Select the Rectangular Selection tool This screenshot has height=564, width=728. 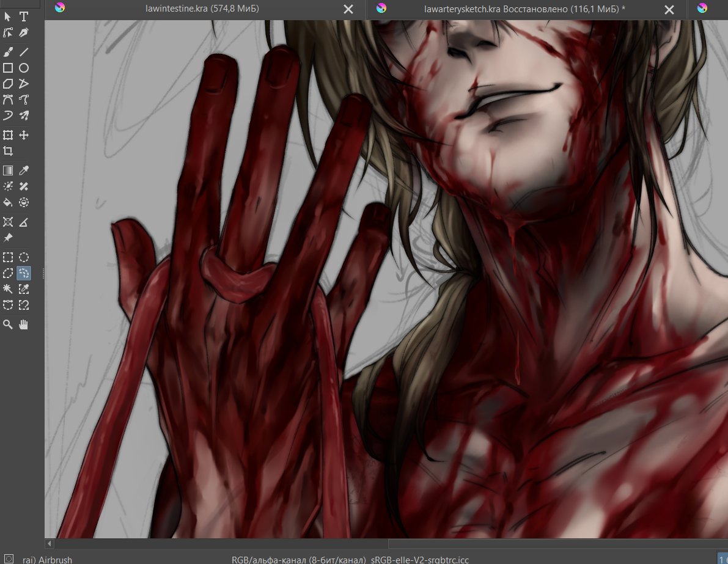point(8,257)
